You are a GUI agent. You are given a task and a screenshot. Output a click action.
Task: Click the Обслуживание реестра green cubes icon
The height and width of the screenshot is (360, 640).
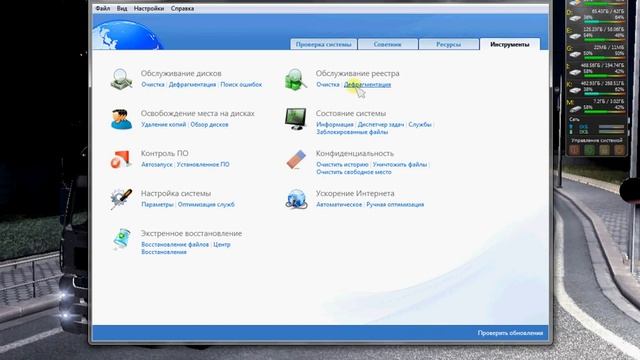(296, 79)
